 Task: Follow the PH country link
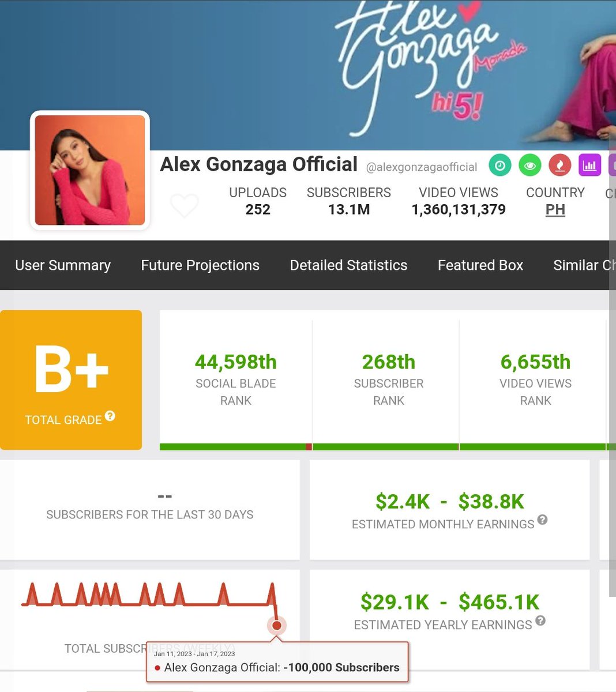[x=555, y=209]
